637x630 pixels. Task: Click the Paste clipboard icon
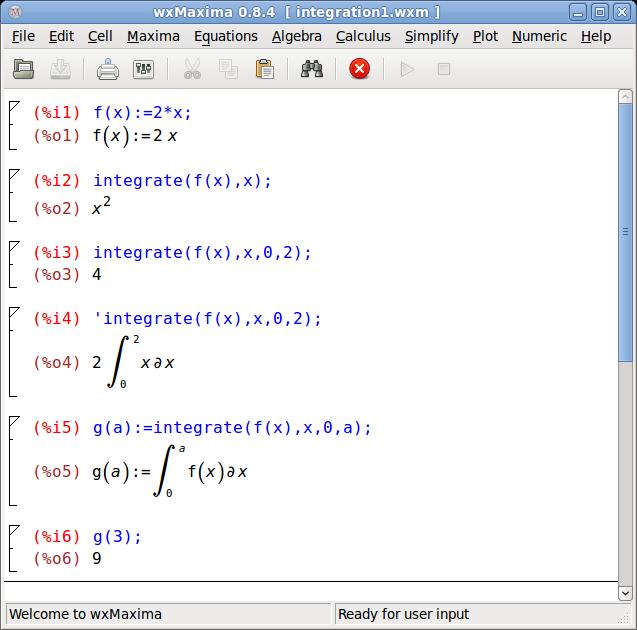pyautogui.click(x=264, y=69)
